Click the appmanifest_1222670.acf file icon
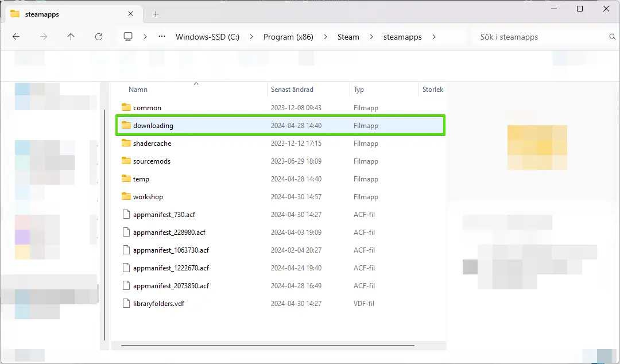620x364 pixels. coord(126,268)
